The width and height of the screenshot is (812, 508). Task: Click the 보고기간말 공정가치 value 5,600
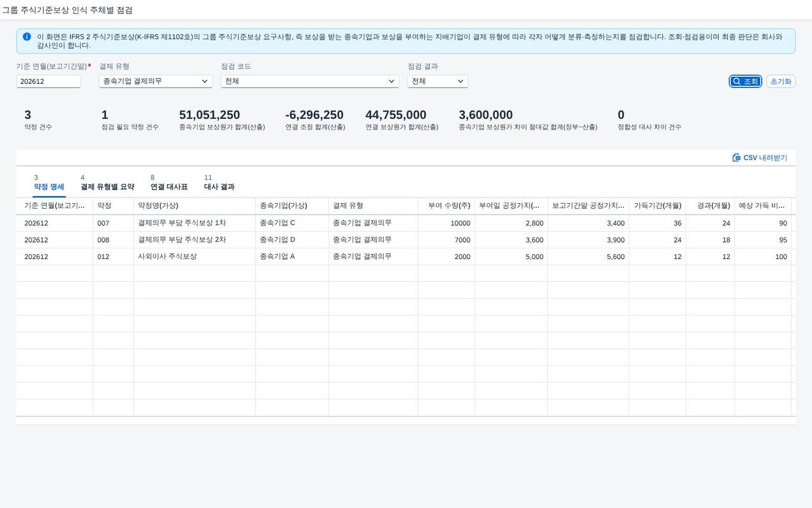615,257
